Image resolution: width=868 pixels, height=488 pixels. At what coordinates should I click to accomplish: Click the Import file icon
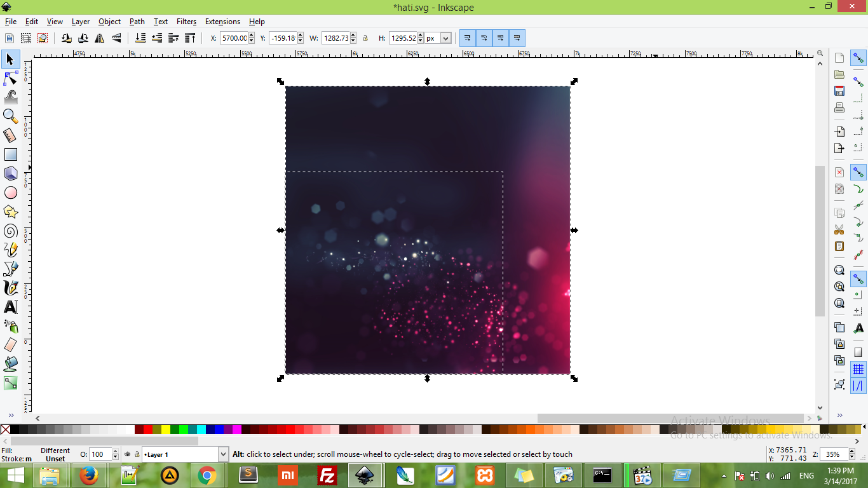click(x=839, y=132)
